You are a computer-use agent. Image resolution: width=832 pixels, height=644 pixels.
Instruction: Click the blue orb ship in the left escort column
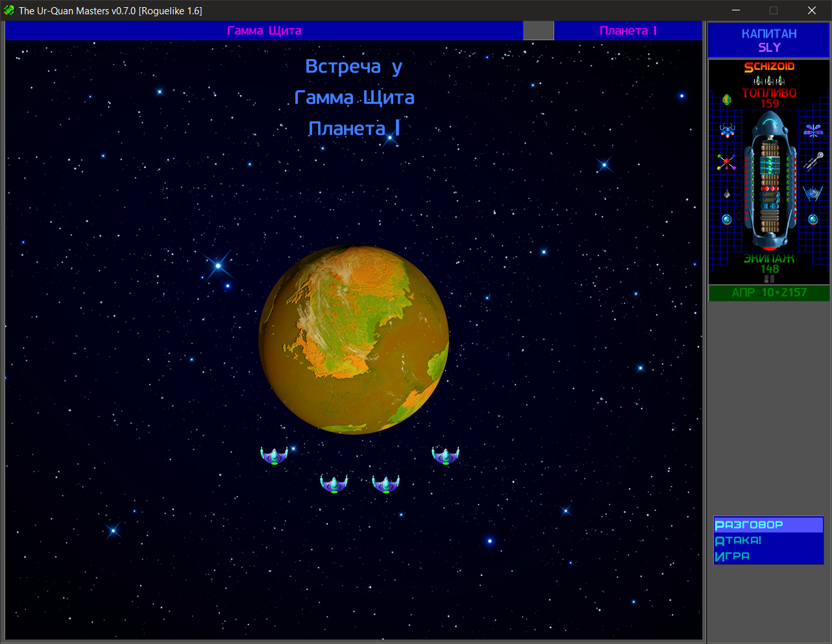click(727, 219)
